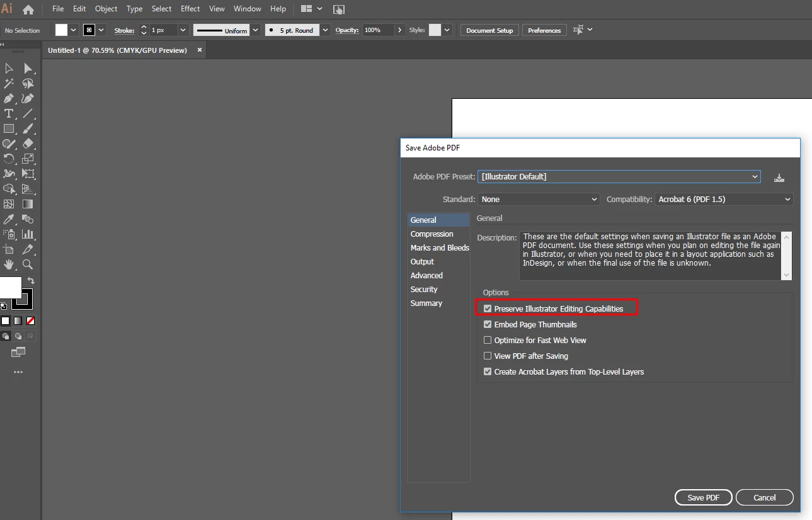
Task: Select the Column Graph tool
Action: click(x=28, y=234)
